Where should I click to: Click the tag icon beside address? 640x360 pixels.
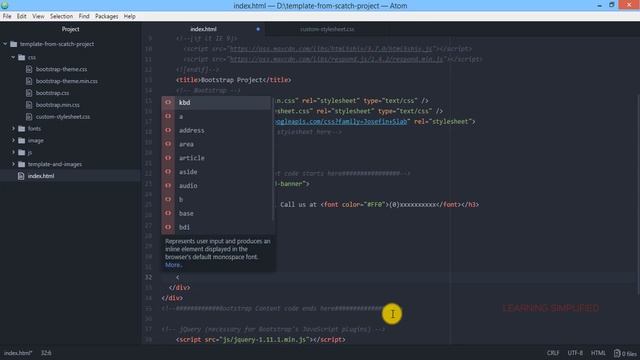[168, 130]
